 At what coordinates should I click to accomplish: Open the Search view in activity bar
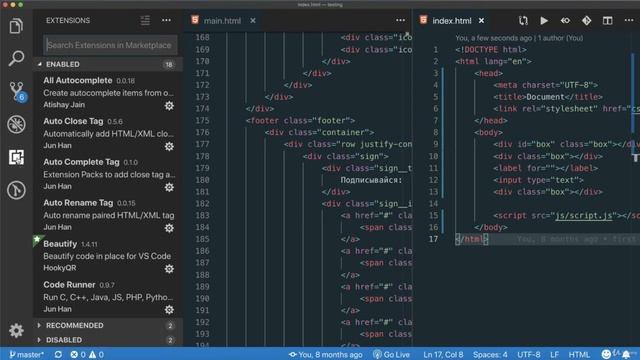point(16,58)
